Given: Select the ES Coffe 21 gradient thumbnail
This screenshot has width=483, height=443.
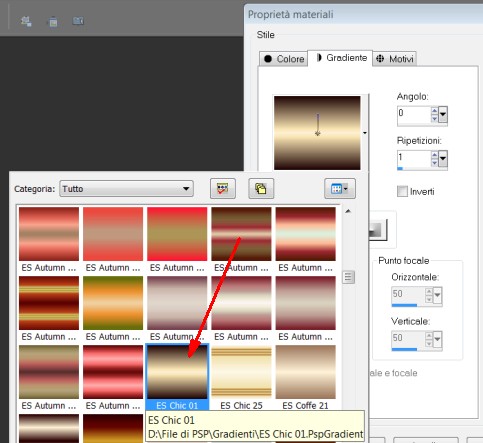Looking at the screenshot, I should pos(305,372).
